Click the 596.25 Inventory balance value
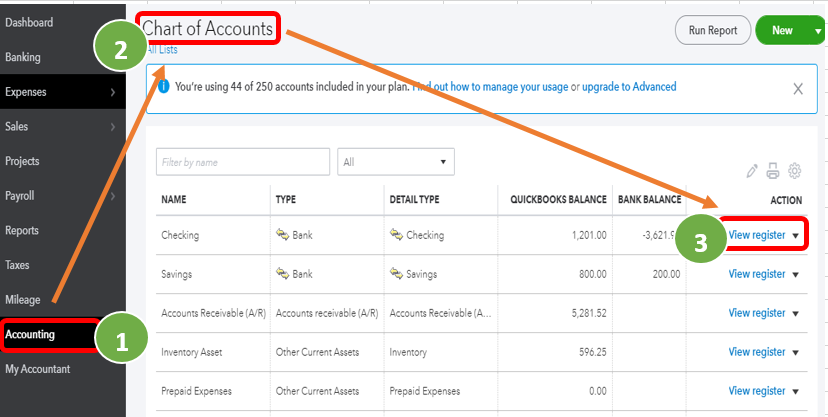This screenshot has height=417, width=828. point(593,352)
